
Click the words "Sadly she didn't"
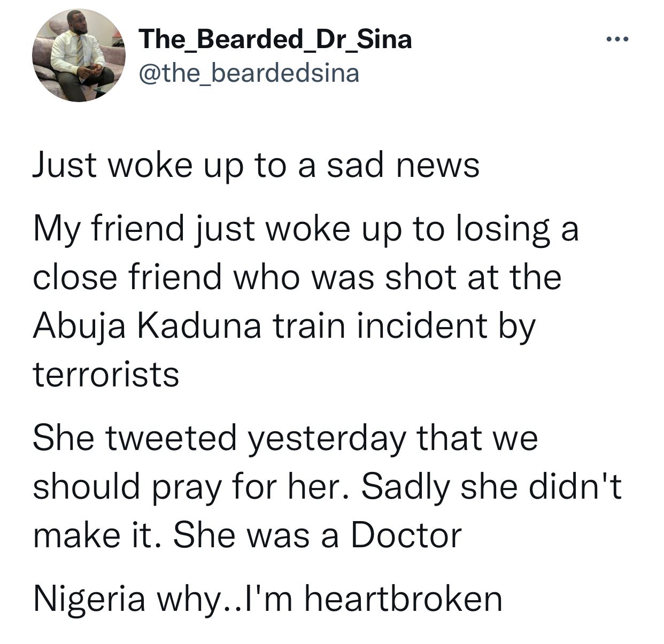pos(492,486)
